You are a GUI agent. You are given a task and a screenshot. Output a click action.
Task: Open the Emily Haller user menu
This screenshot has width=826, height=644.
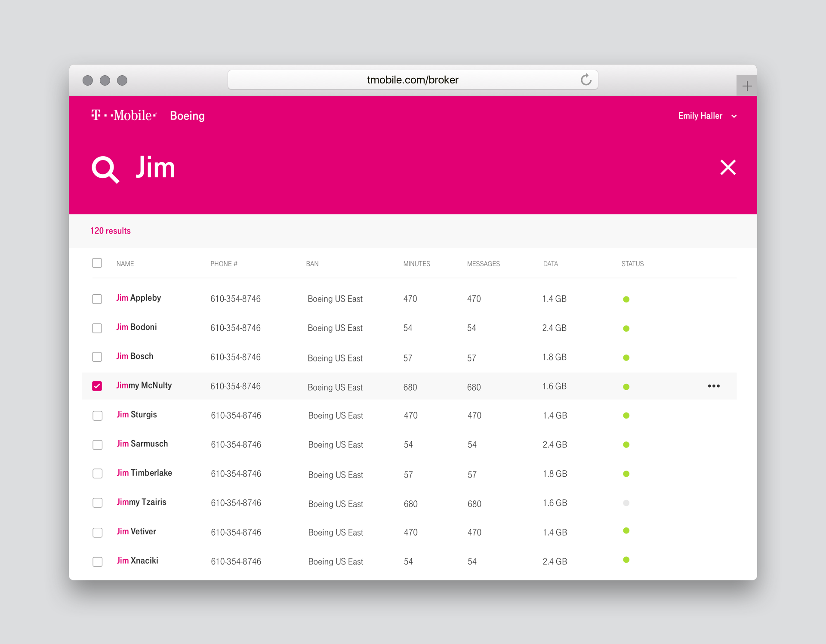[x=700, y=116]
